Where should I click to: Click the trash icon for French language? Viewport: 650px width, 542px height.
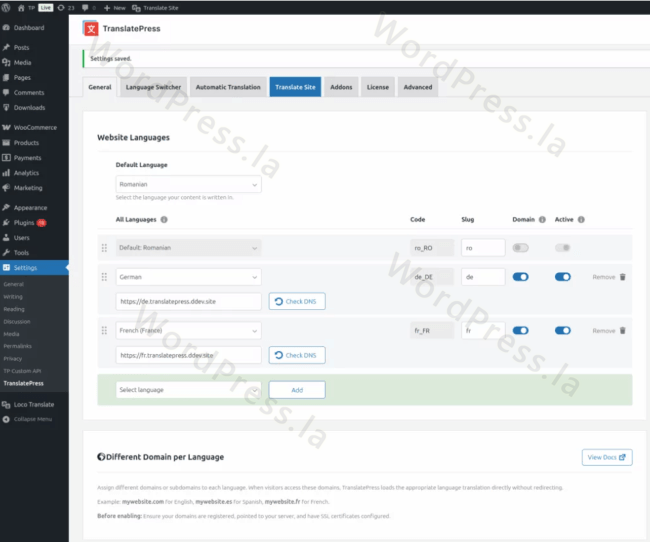click(x=622, y=330)
